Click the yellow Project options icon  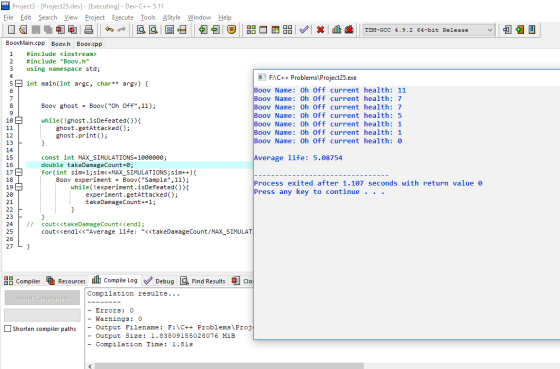coord(231,30)
